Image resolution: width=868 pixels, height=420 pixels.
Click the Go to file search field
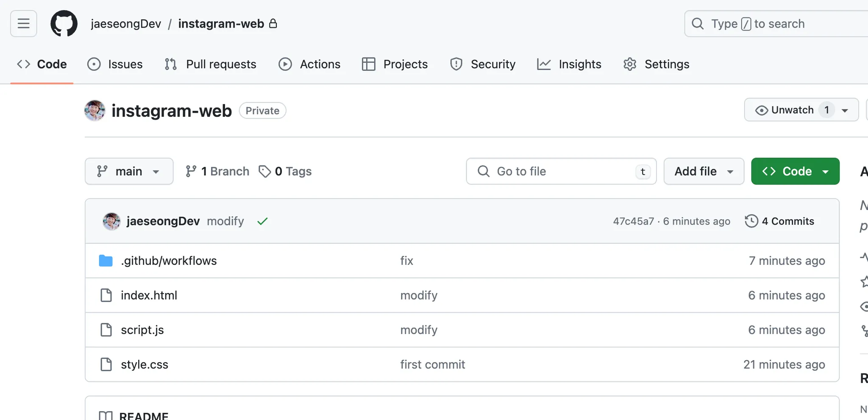[561, 171]
